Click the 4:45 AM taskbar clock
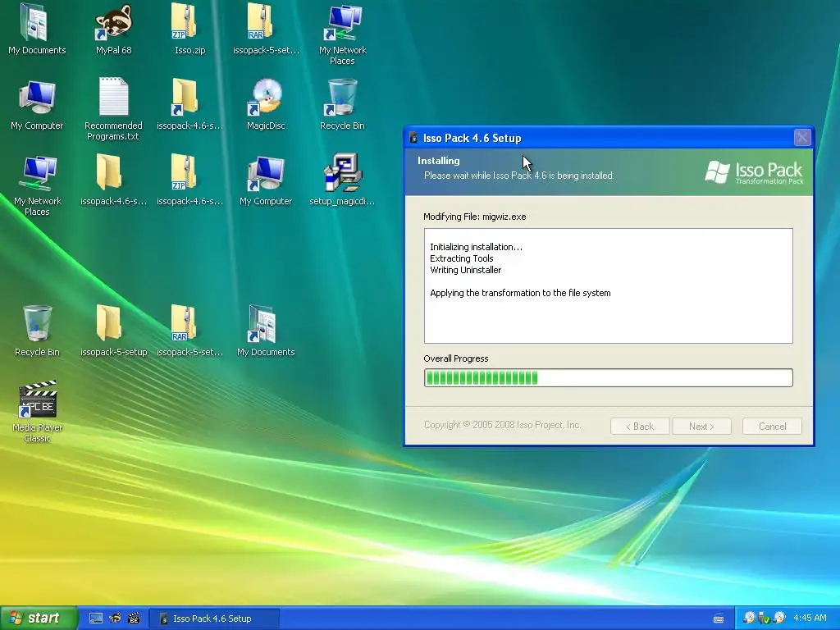The width and height of the screenshot is (840, 630). pyautogui.click(x=810, y=619)
